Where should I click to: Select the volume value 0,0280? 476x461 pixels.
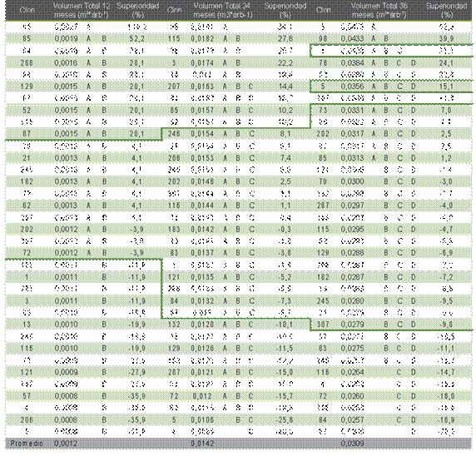point(352,301)
